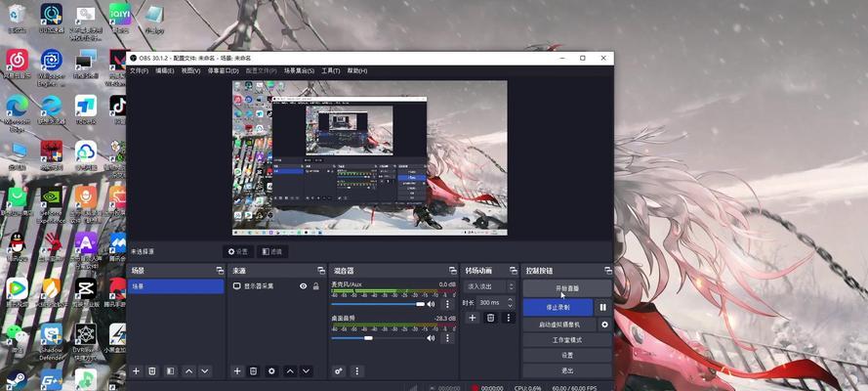Open desktop audio options three-dots menu
Screen dimensions: 868x391
447,338
